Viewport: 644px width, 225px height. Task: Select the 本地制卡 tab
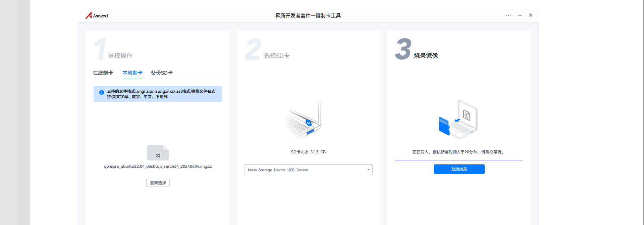pos(132,73)
